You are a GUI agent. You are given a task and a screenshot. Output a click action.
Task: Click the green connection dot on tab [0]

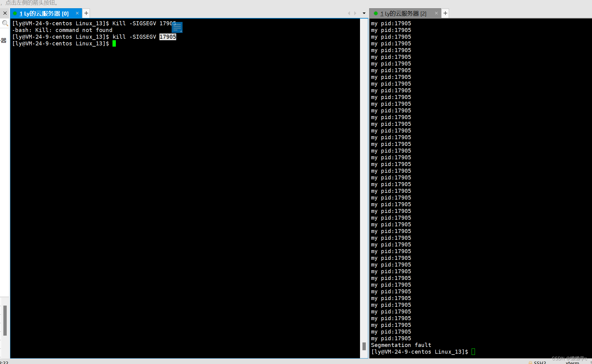pyautogui.click(x=15, y=13)
